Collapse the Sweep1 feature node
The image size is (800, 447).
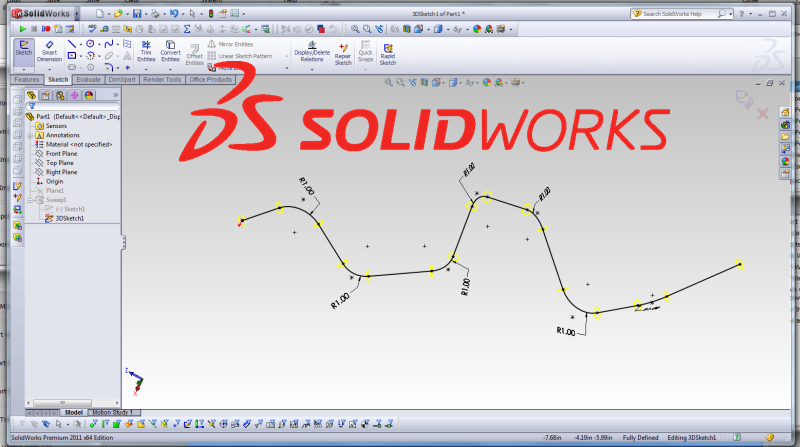[30, 199]
